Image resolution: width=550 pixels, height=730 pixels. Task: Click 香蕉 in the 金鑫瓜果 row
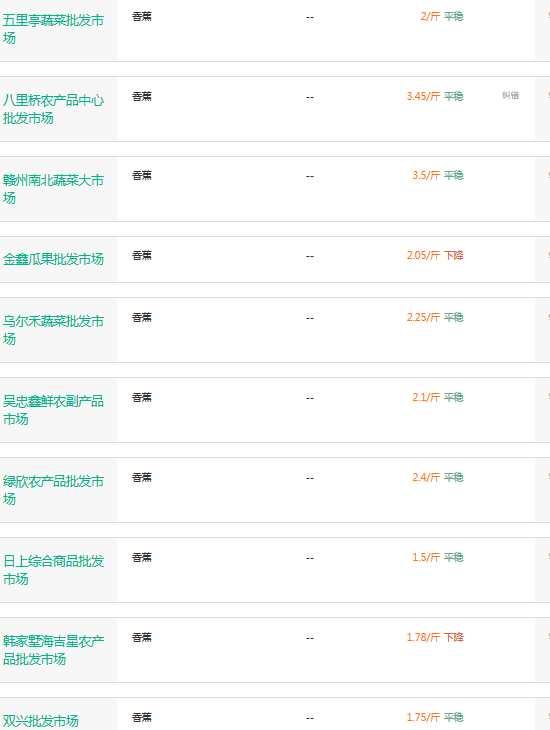142,256
